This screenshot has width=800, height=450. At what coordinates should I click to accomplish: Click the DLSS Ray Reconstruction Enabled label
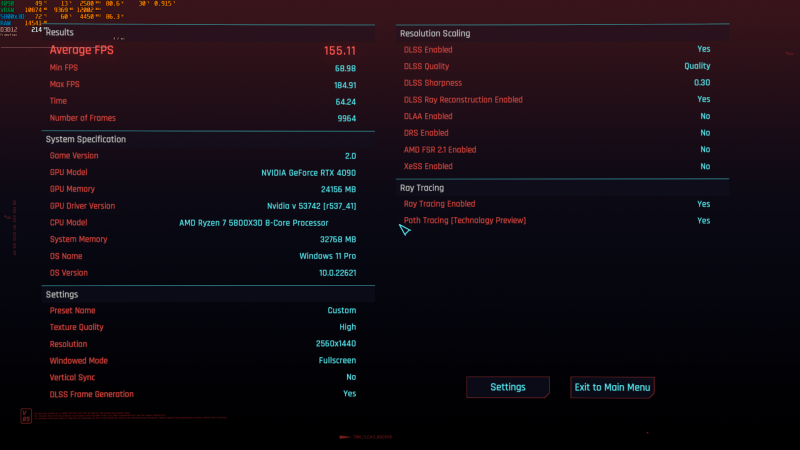click(463, 99)
